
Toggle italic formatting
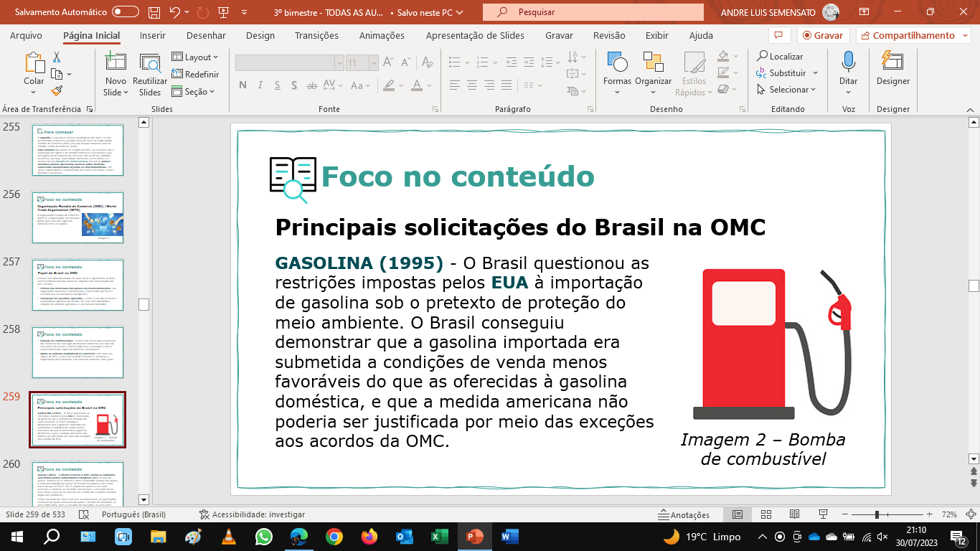tap(261, 85)
